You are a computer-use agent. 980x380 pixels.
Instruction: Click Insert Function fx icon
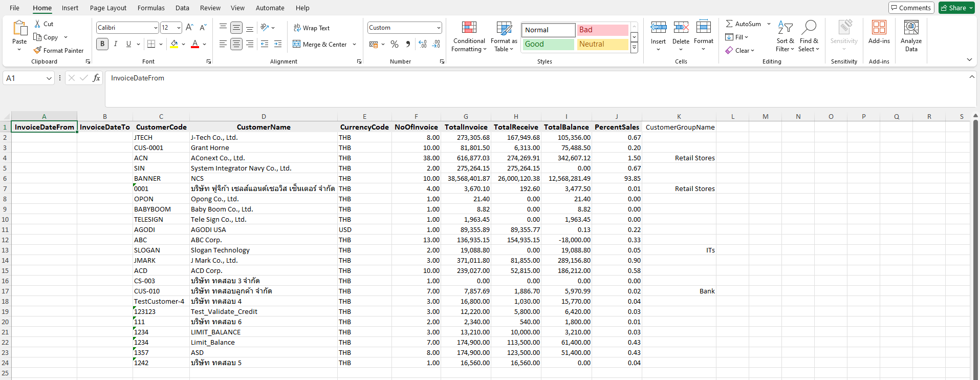[96, 78]
